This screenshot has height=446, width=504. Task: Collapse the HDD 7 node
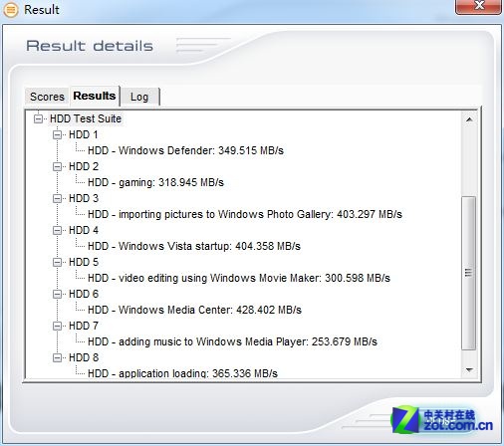click(x=58, y=326)
